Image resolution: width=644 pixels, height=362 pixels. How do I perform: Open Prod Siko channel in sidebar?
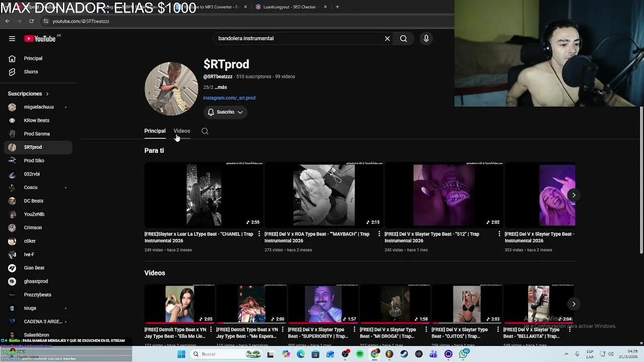38,161
